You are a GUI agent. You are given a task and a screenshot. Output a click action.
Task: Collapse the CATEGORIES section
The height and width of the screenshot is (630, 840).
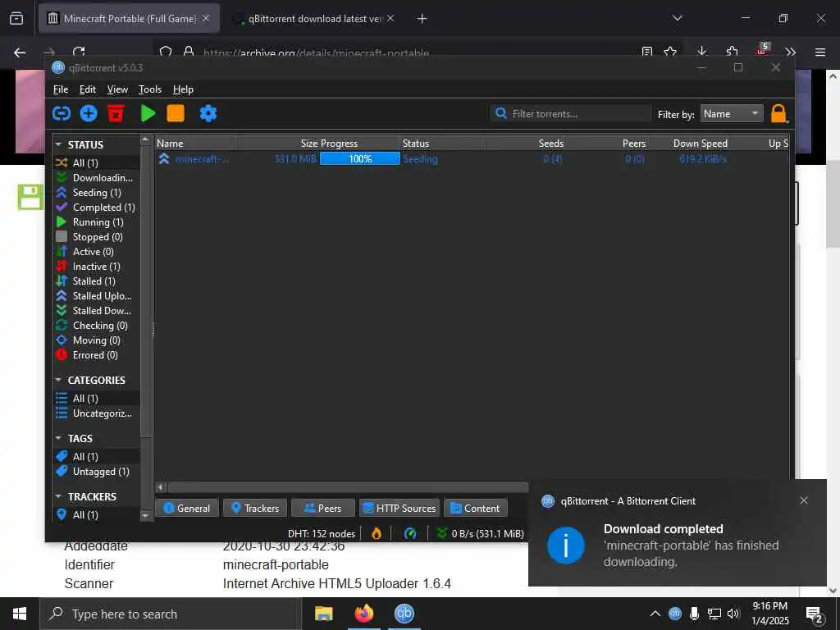pos(58,379)
